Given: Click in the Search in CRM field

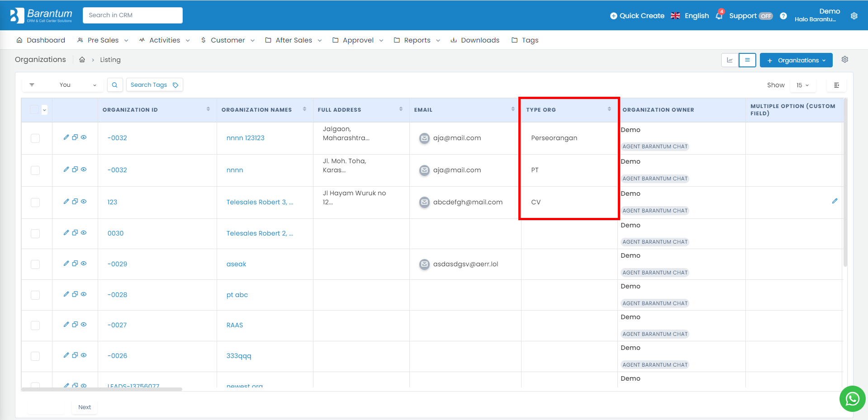Looking at the screenshot, I should click(133, 15).
